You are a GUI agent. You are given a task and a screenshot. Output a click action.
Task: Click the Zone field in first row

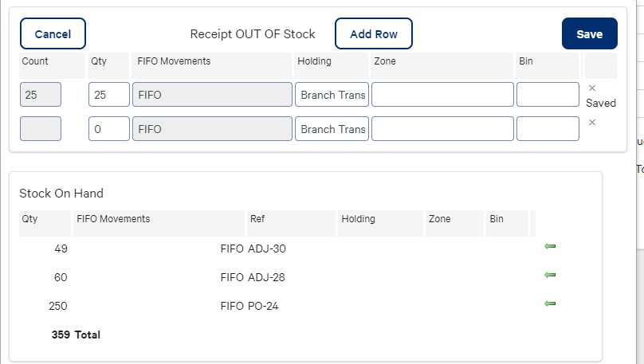pos(442,95)
